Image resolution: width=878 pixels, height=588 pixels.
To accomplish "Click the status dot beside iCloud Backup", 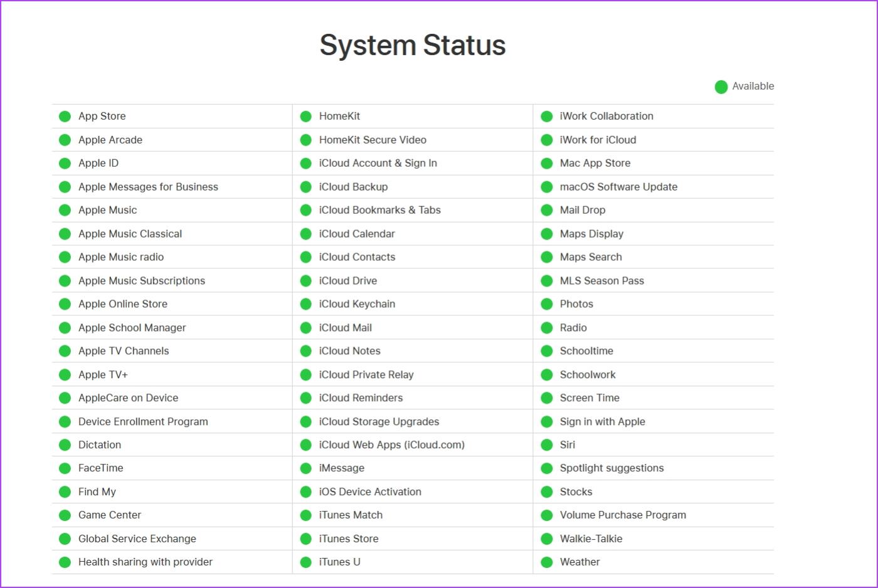I will pyautogui.click(x=305, y=187).
